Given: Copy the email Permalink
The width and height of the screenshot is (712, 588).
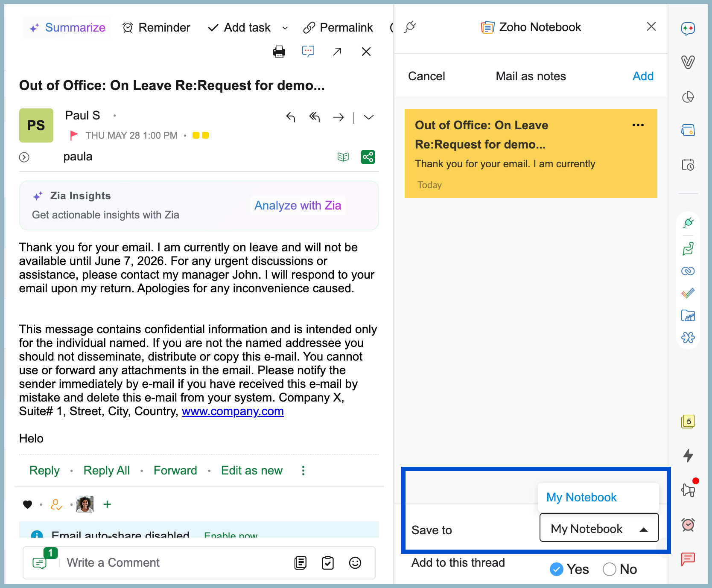Looking at the screenshot, I should point(338,28).
